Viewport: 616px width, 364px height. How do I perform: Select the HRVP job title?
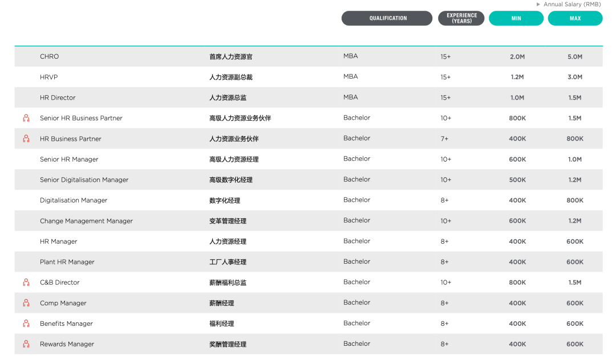coord(48,77)
